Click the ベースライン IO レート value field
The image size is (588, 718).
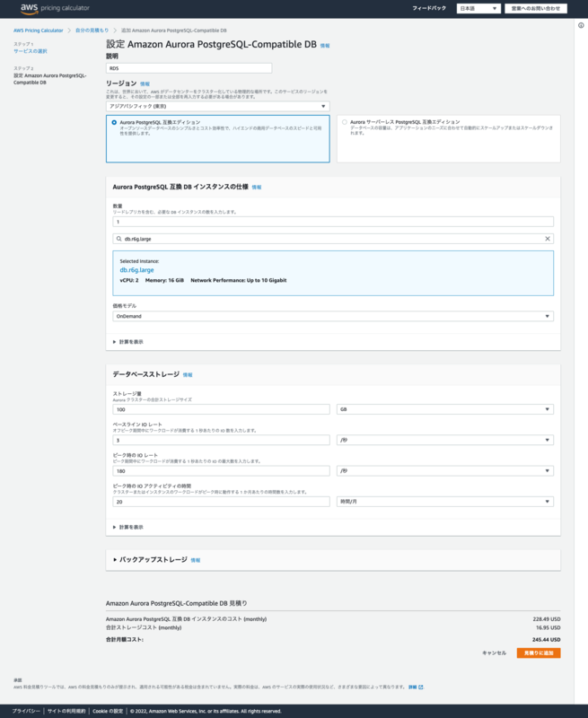(221, 440)
